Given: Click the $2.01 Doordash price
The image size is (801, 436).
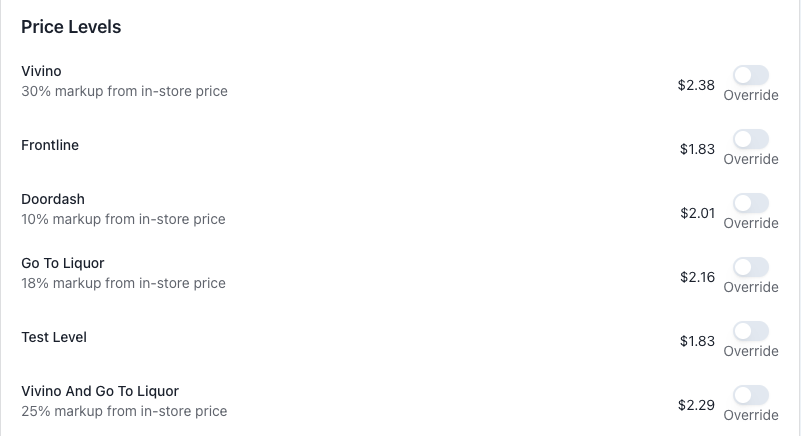Looking at the screenshot, I should click(x=697, y=213).
